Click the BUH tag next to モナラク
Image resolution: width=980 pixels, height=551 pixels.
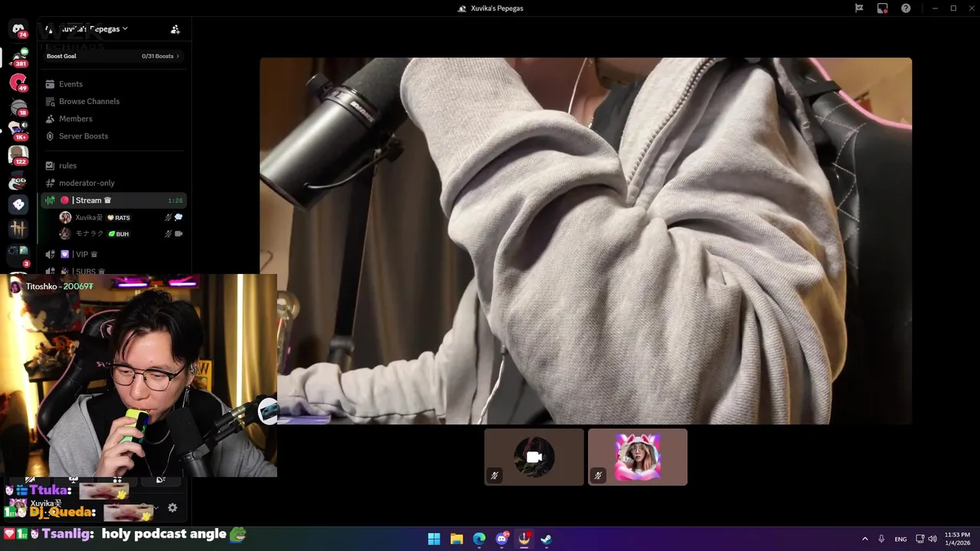point(119,233)
